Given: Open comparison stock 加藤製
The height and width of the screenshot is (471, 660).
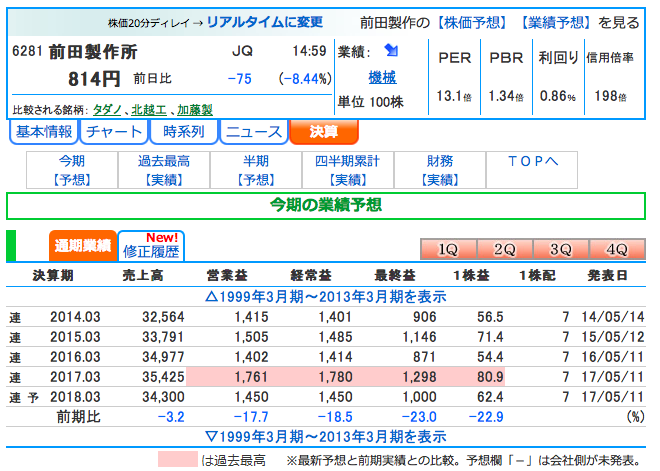Looking at the screenshot, I should (194, 110).
